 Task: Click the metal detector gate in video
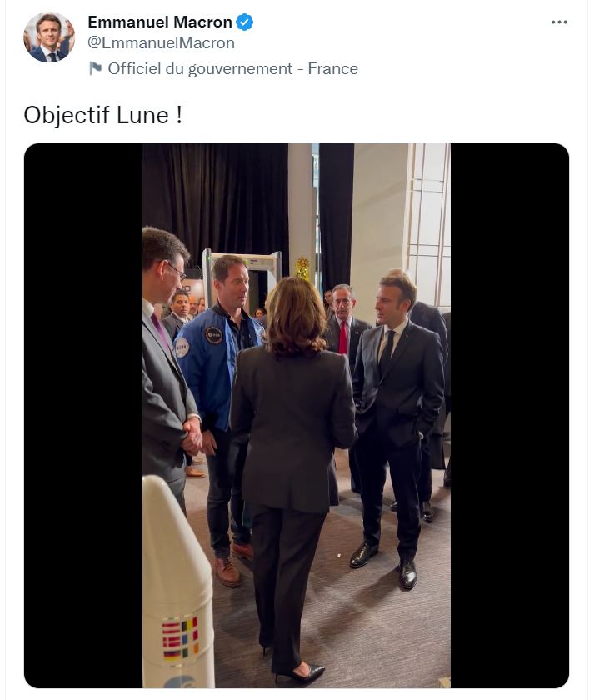(x=242, y=279)
